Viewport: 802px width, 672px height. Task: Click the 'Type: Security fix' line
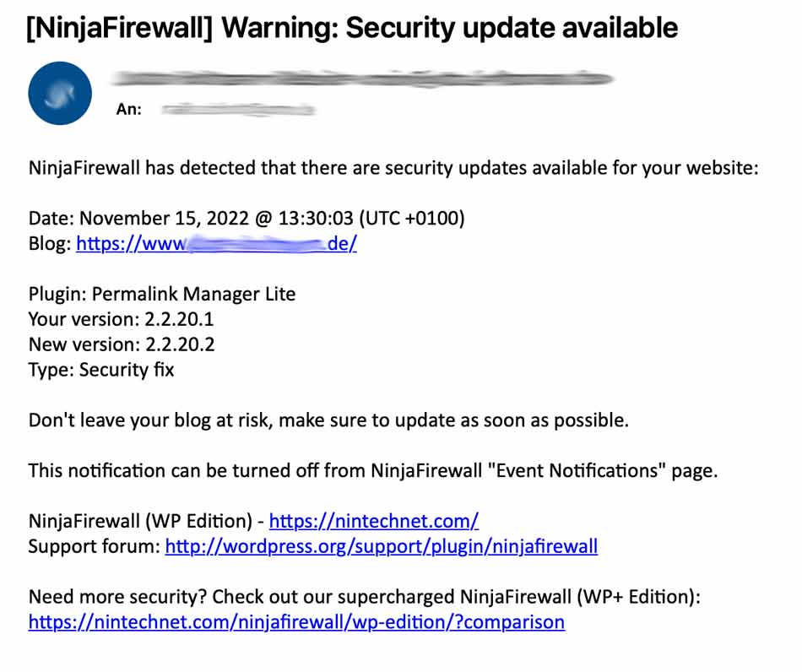tap(101, 370)
